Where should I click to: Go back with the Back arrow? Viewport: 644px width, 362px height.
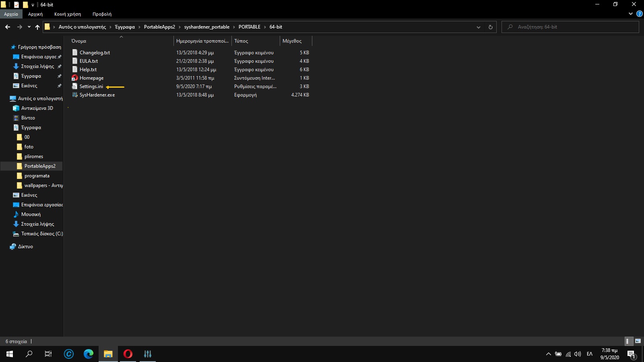pyautogui.click(x=8, y=27)
